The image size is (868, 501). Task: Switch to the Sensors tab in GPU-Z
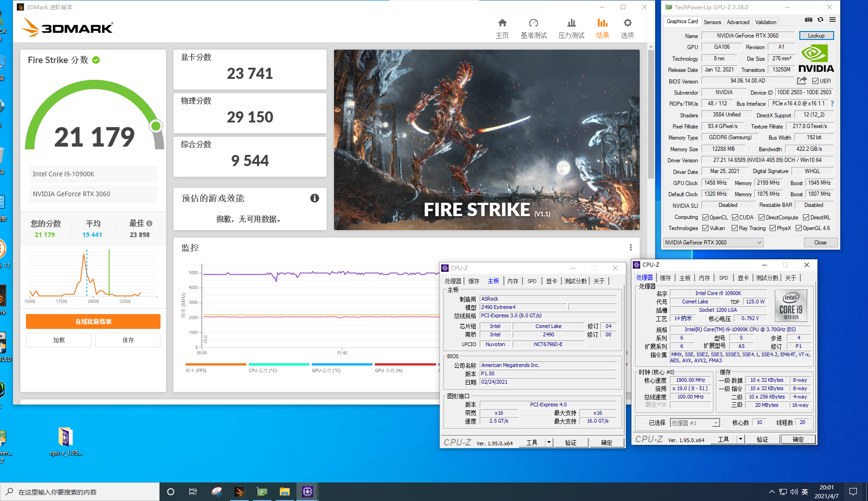[x=712, y=22]
